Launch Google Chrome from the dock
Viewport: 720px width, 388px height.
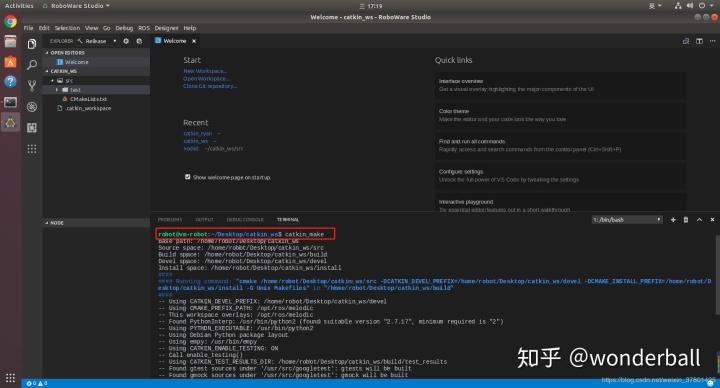click(10, 22)
